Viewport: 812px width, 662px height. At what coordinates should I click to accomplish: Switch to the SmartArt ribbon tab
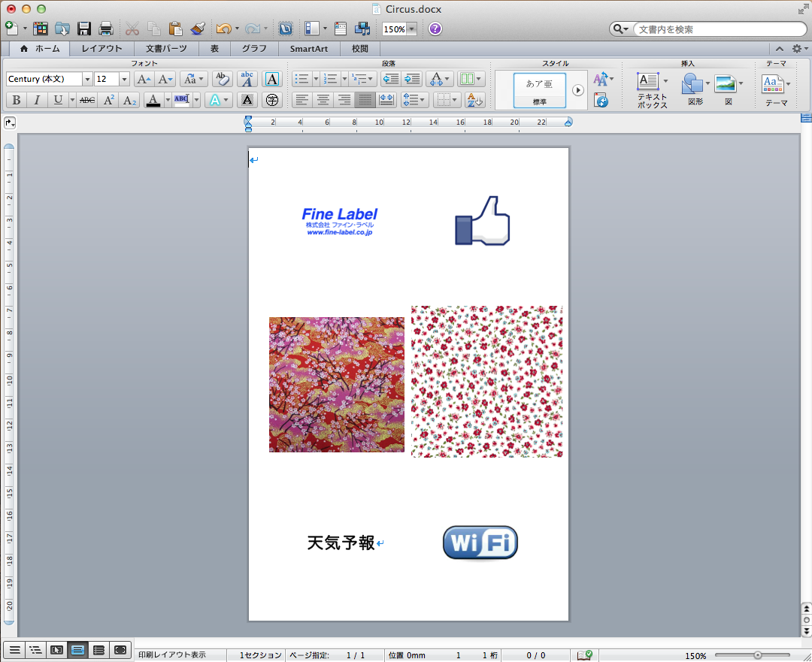pos(309,49)
